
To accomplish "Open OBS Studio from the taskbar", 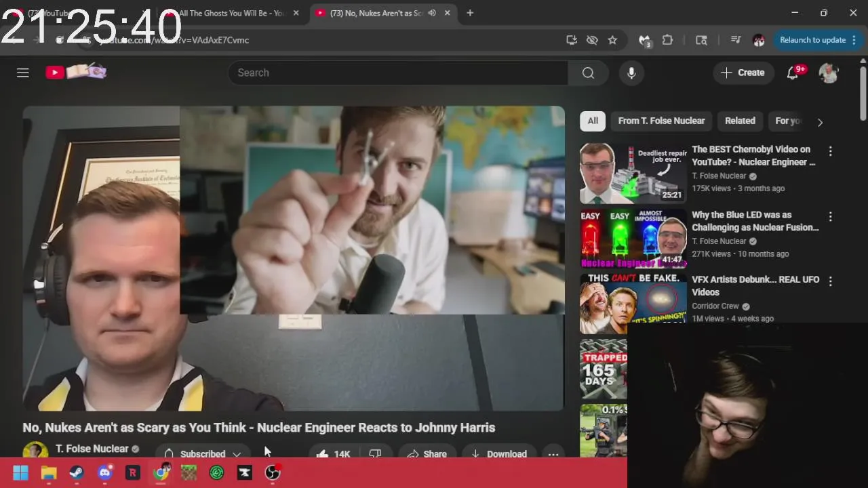I will 273,472.
